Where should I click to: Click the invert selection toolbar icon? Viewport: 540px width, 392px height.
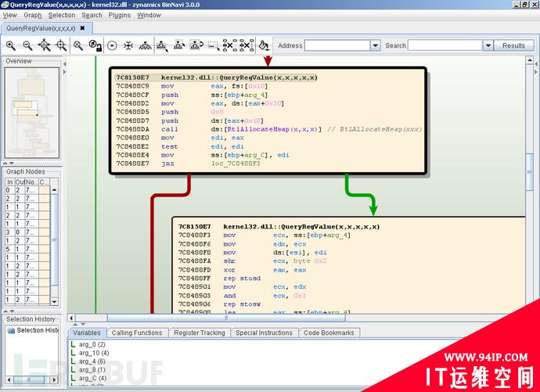pos(196,45)
